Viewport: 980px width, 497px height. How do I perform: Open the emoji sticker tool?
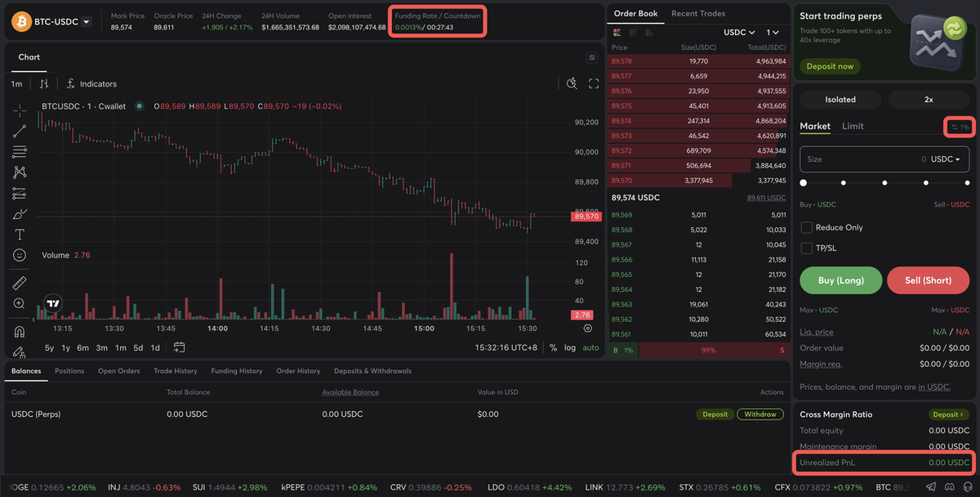(x=20, y=255)
